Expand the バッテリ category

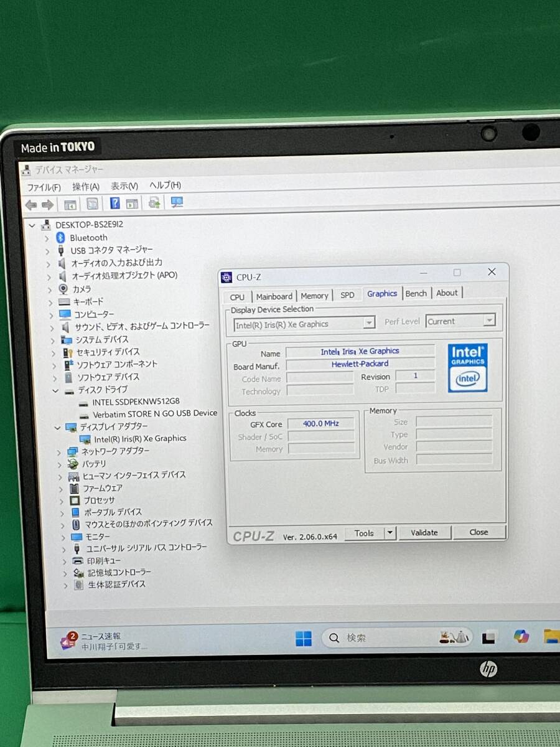click(60, 464)
